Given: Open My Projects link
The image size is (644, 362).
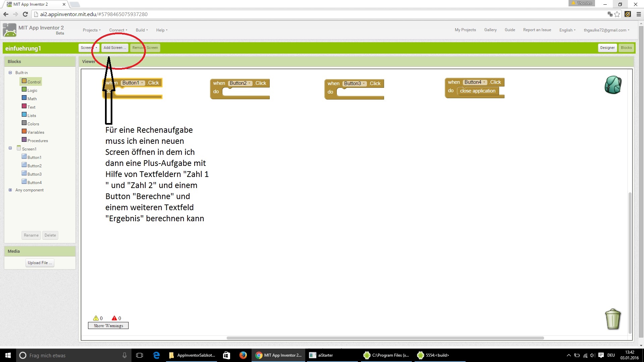Looking at the screenshot, I should pyautogui.click(x=465, y=30).
